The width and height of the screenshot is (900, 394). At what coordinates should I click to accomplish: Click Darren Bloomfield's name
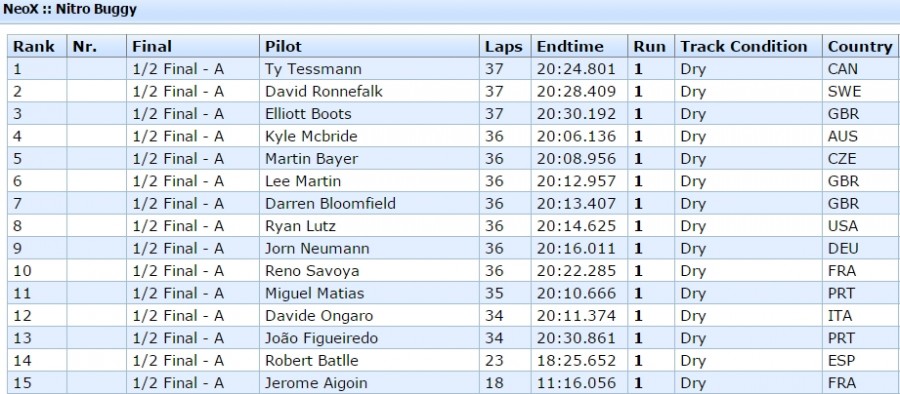[330, 204]
